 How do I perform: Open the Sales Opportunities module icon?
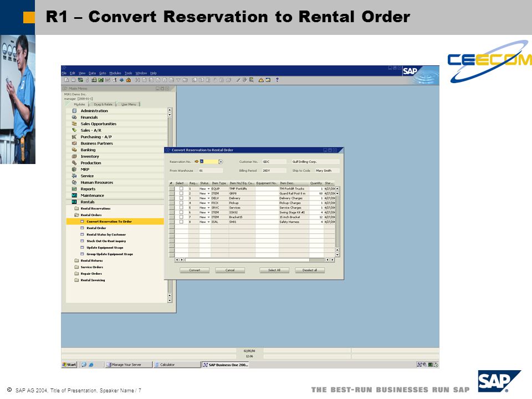(x=74, y=124)
